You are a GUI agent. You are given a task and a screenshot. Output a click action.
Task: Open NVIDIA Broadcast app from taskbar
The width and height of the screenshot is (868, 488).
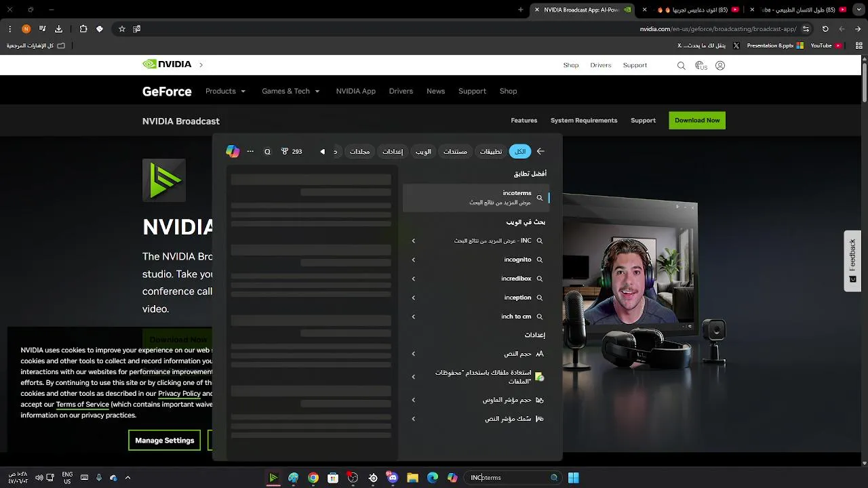point(273,478)
